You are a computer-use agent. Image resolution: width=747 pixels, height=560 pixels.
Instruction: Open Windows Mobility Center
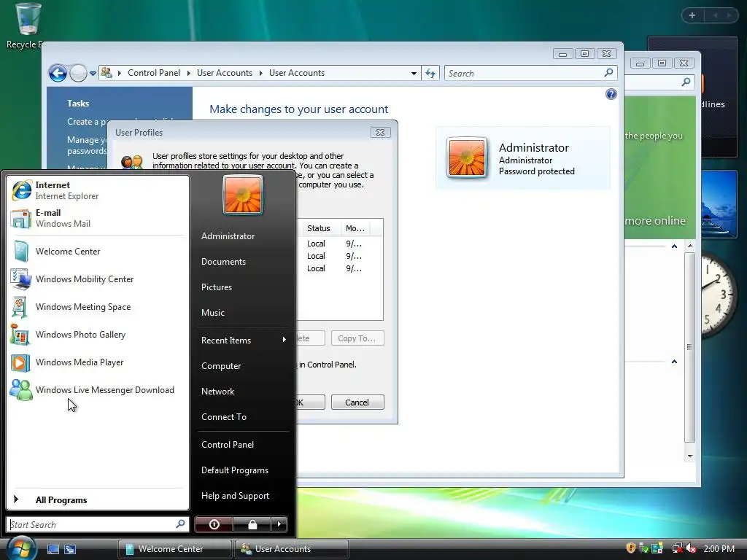[x=98, y=279]
